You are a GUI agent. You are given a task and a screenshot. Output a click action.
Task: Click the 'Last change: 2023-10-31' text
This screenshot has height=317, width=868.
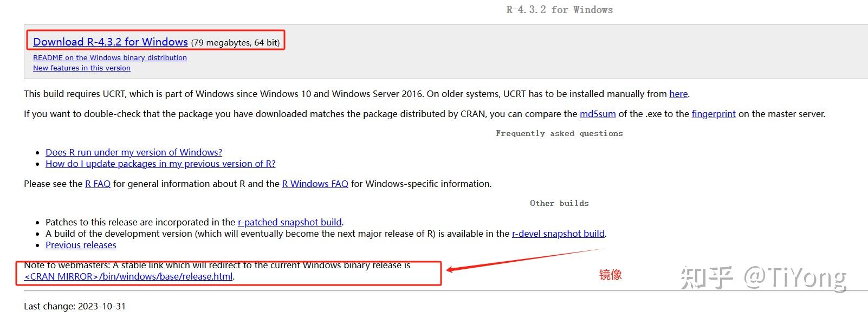tap(75, 306)
